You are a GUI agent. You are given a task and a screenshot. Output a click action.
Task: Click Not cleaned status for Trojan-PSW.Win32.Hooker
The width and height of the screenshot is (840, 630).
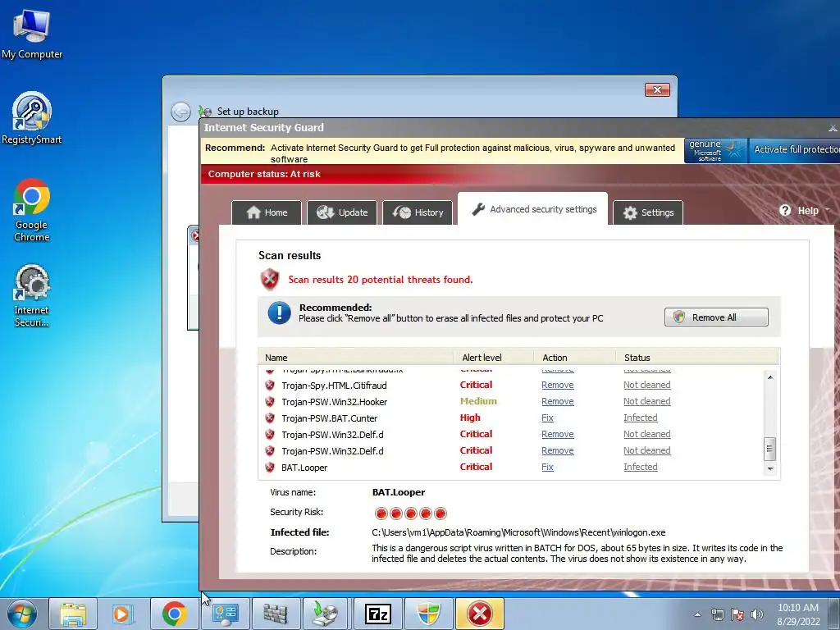(646, 402)
